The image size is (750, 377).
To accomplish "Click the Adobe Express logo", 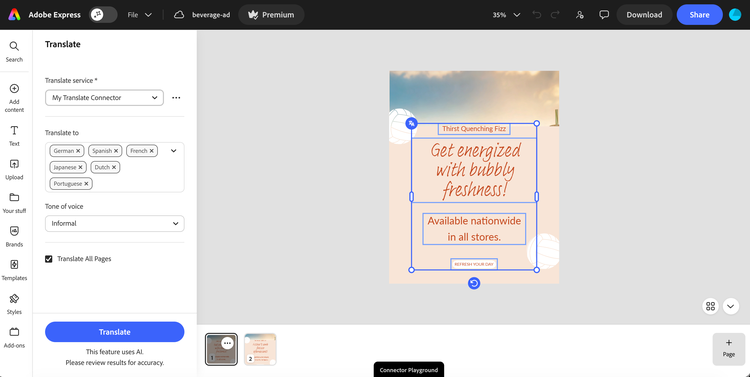I will pyautogui.click(x=14, y=14).
